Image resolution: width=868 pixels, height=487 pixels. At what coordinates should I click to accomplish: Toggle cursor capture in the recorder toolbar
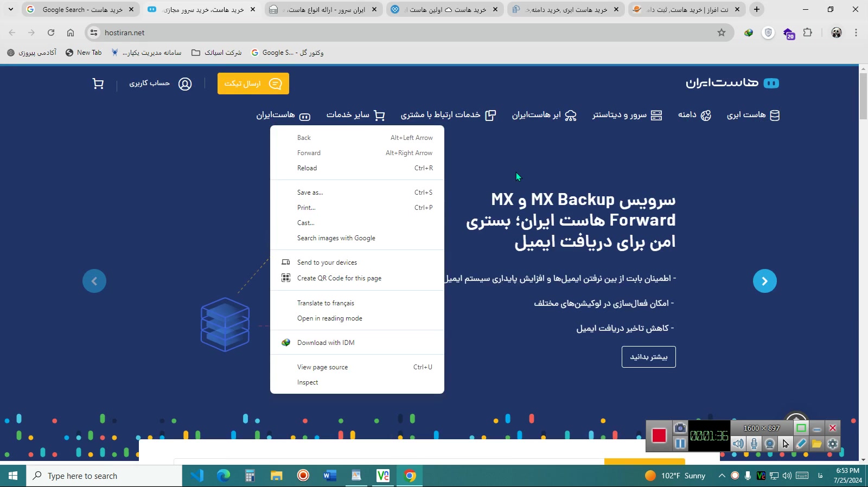click(x=786, y=444)
